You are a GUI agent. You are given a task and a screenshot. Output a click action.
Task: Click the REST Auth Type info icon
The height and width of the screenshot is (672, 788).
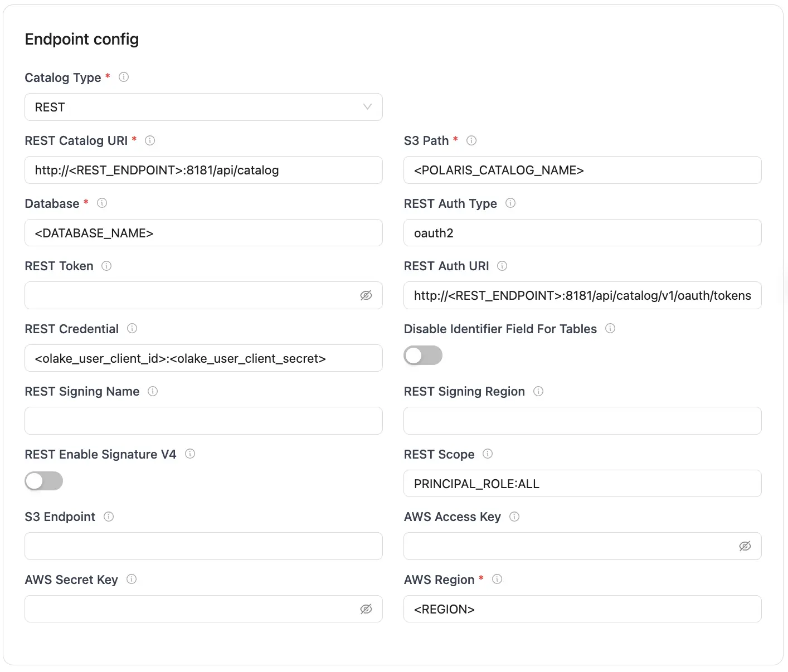point(510,203)
